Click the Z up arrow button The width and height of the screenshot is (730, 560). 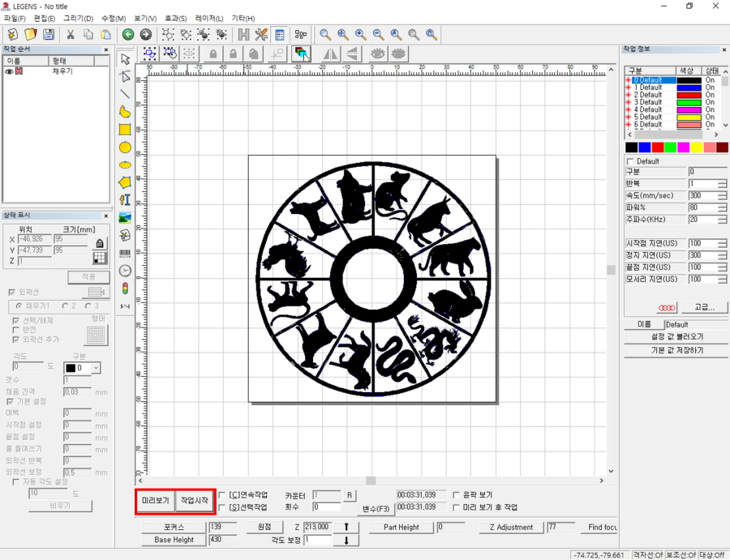point(346,527)
